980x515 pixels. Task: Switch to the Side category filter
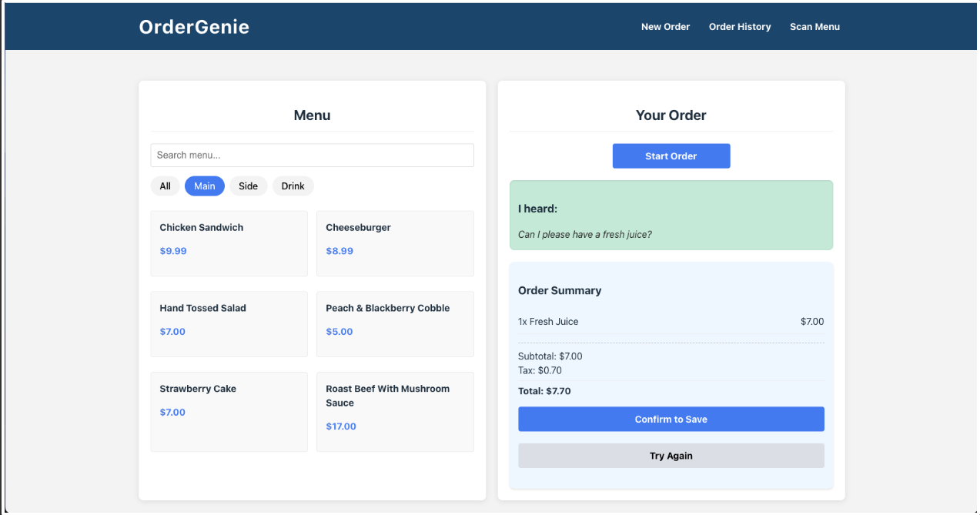pyautogui.click(x=248, y=186)
